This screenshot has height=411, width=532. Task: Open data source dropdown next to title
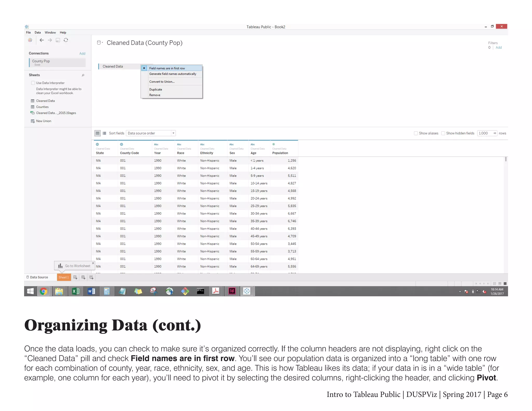(x=100, y=43)
